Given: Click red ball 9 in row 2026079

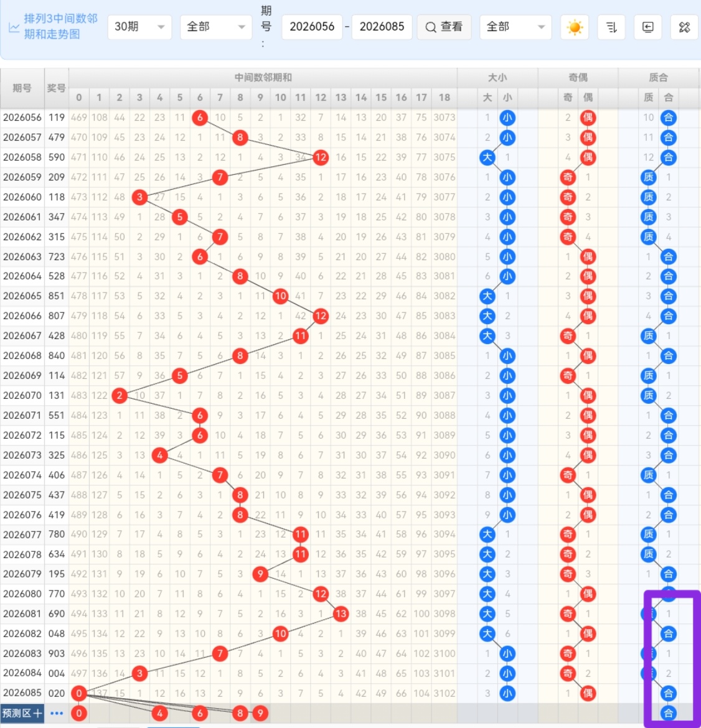Looking at the screenshot, I should (260, 574).
